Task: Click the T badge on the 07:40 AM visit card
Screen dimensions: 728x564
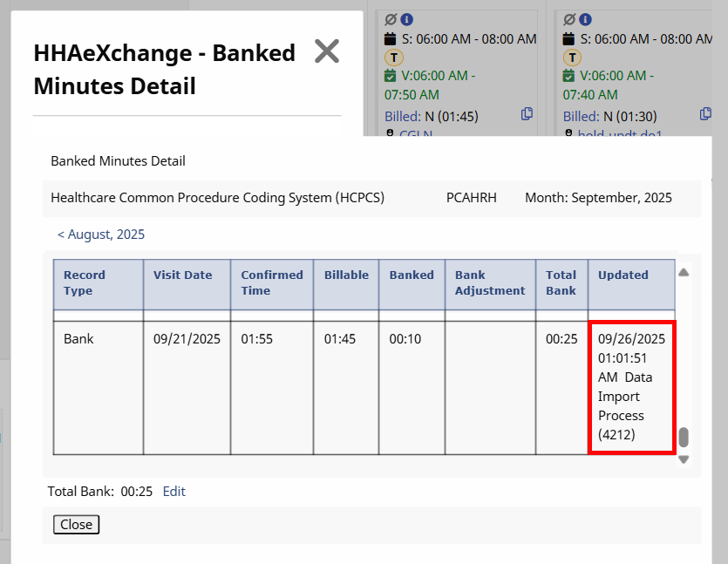Action: coord(571,58)
